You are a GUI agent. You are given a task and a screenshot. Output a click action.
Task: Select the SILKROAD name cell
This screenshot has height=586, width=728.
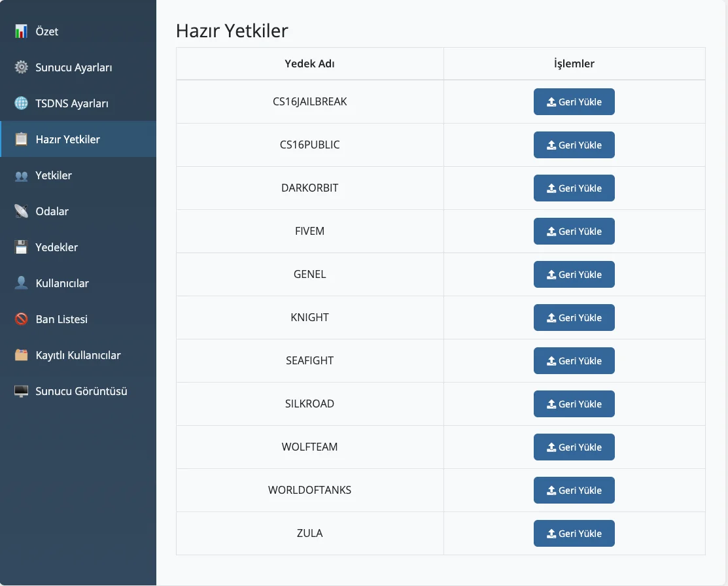tap(309, 404)
